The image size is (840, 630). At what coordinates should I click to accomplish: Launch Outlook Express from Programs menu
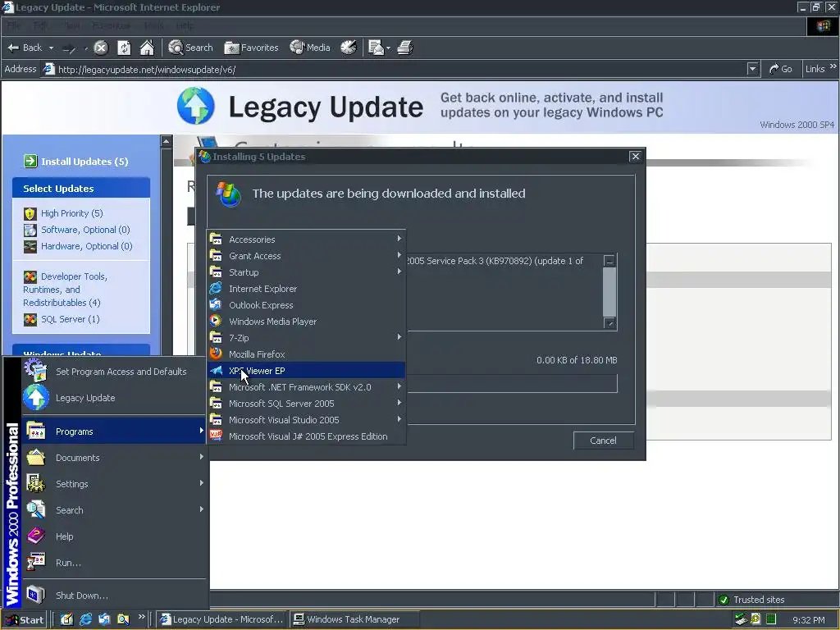tap(307, 305)
